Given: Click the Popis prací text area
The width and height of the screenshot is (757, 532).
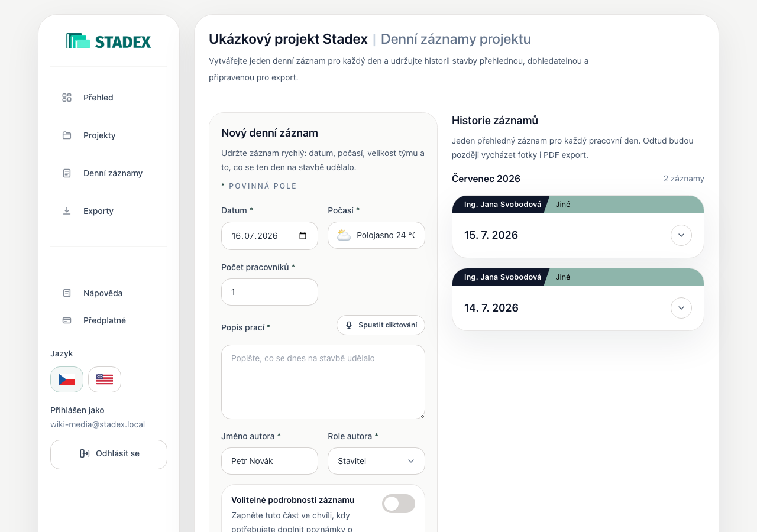Looking at the screenshot, I should click(x=323, y=382).
